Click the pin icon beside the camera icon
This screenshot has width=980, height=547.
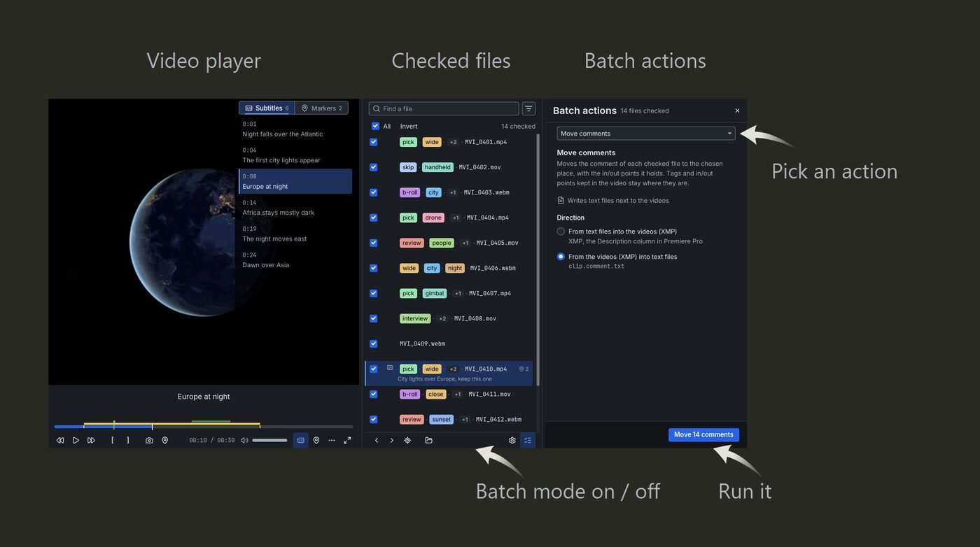pos(164,440)
